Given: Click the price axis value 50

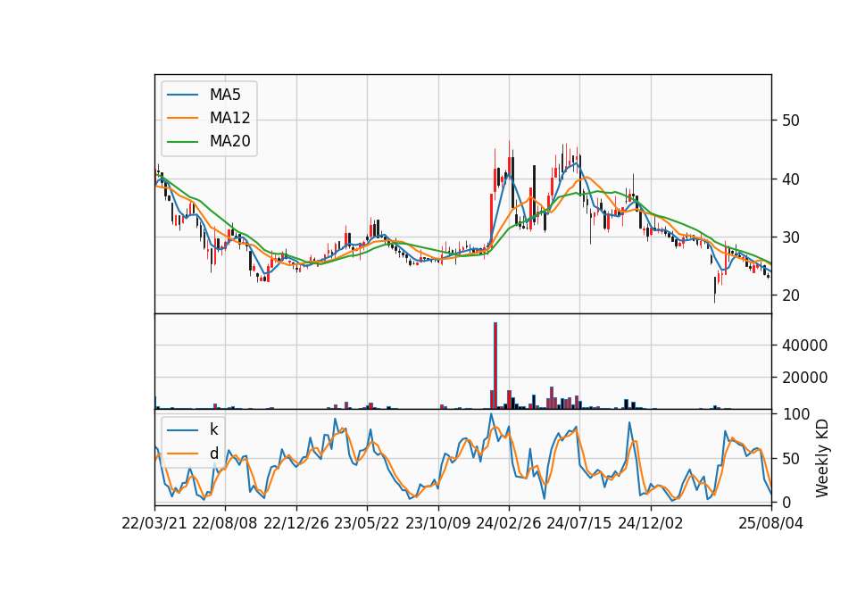Looking at the screenshot, I should pos(790,121).
